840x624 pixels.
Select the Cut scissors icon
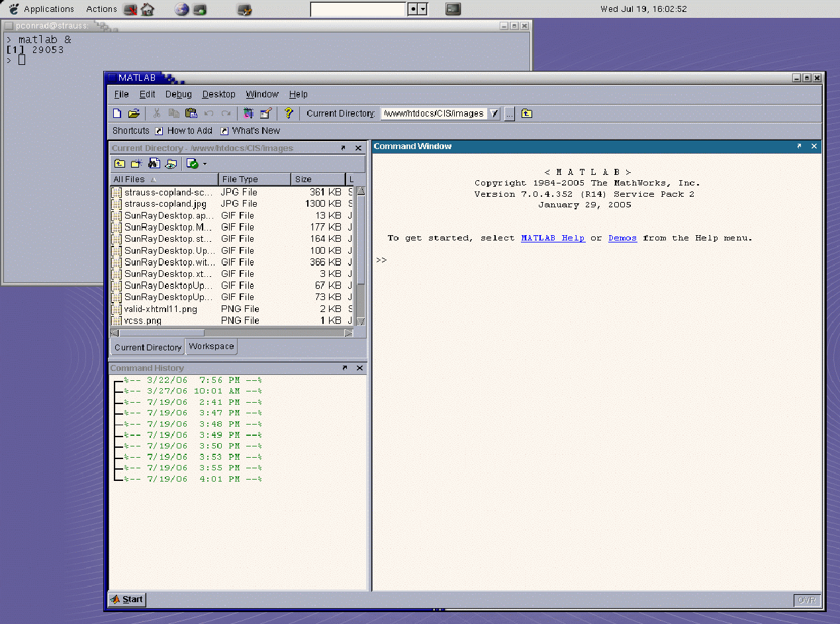click(157, 113)
